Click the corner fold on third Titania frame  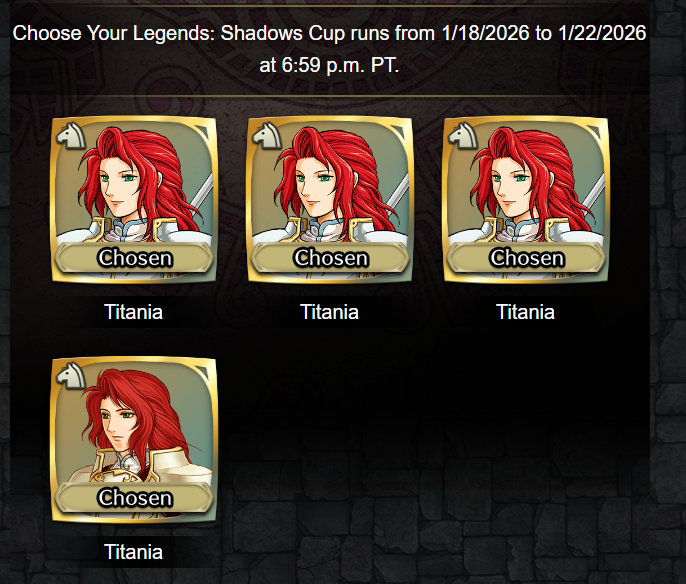(x=593, y=133)
